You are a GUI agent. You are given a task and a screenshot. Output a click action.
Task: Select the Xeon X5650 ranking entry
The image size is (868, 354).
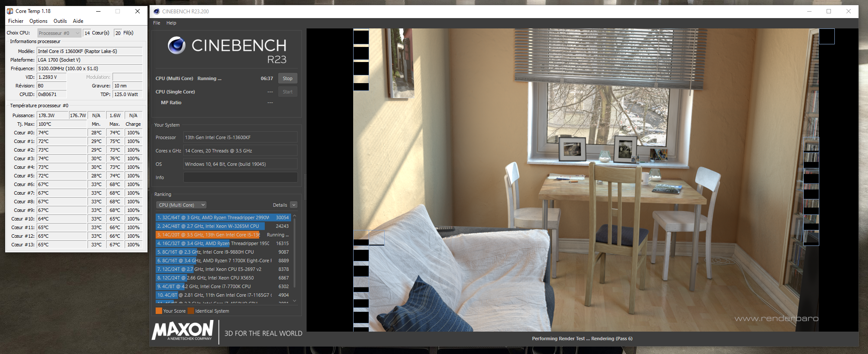coord(223,278)
